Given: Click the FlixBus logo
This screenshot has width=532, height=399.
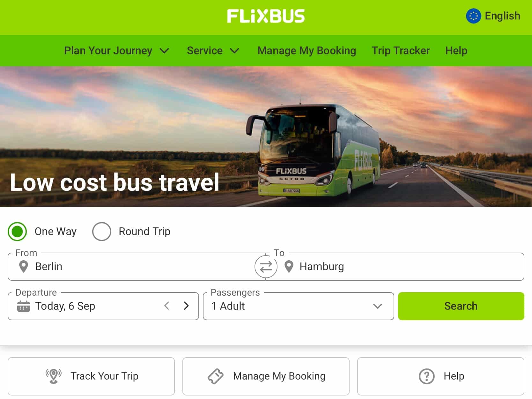Looking at the screenshot, I should tap(266, 16).
